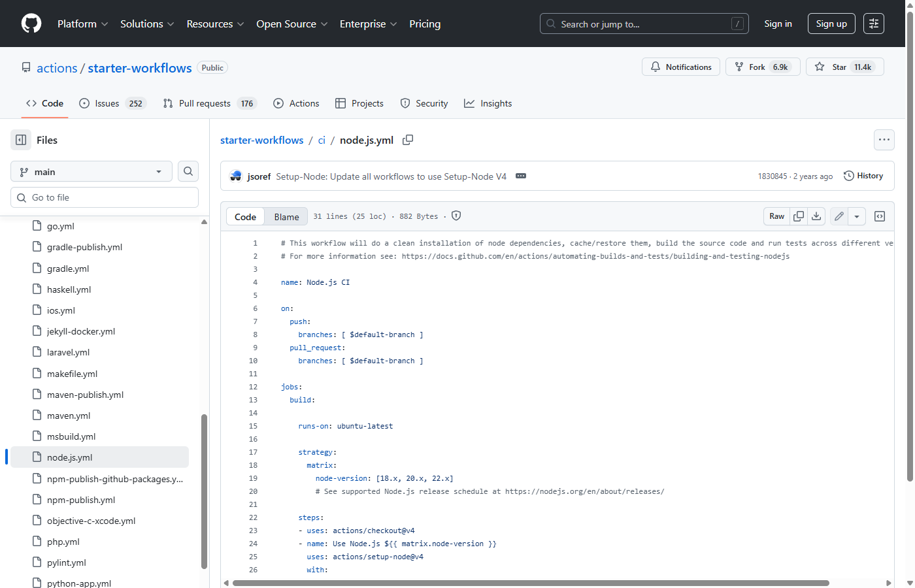This screenshot has height=588, width=915.
Task: Collapse the Files side panel
Action: 20,140
